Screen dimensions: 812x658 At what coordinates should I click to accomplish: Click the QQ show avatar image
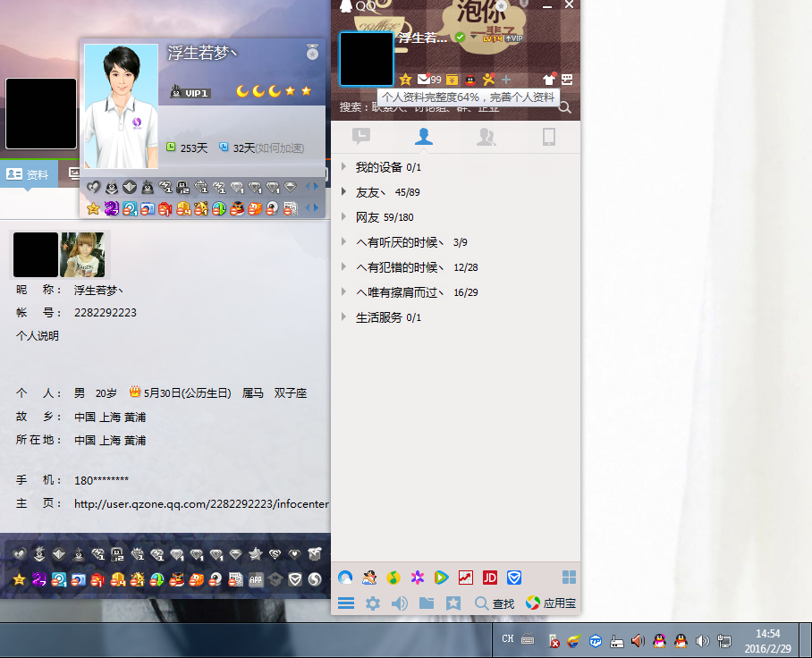coord(122,106)
